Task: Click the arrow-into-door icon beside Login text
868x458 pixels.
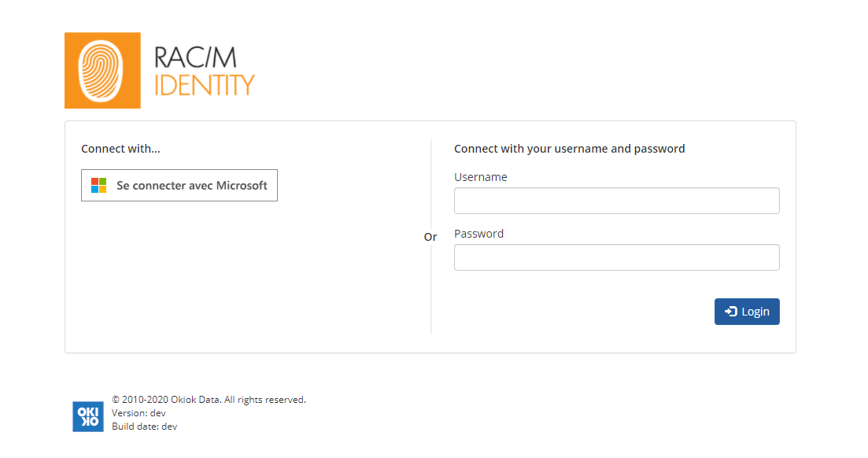Action: [x=731, y=311]
